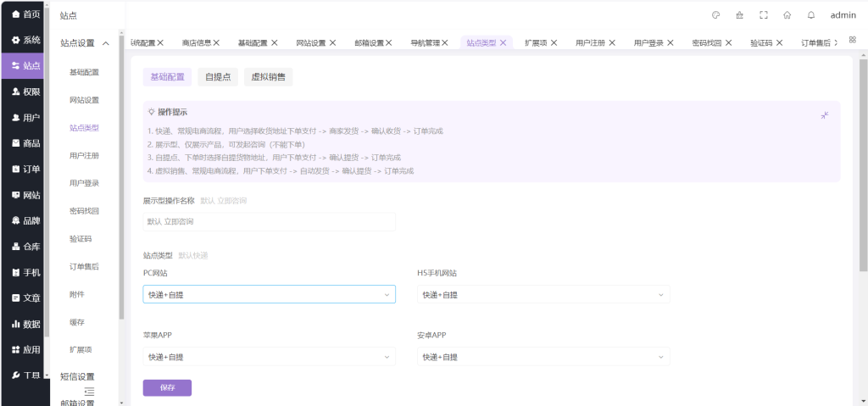The image size is (868, 406).
Task: Open 品牌 in left sidebar
Action: pyautogui.click(x=25, y=220)
